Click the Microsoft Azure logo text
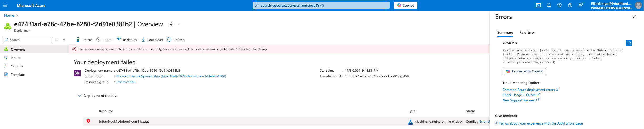The image size is (644, 129). [x=31, y=5]
